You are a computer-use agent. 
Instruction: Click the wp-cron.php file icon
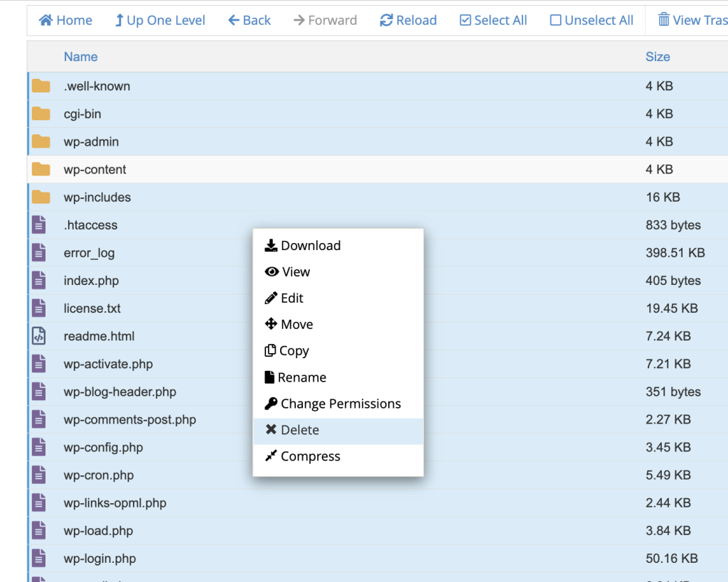(x=39, y=475)
